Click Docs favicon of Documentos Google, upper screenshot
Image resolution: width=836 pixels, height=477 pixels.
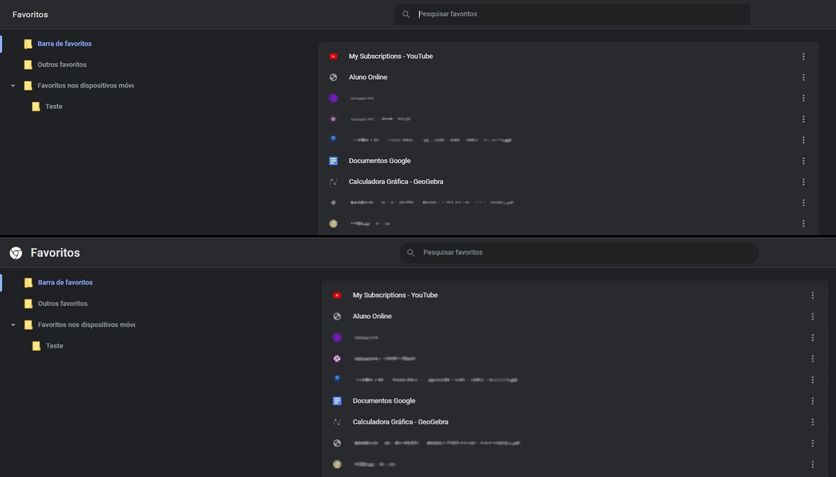point(333,161)
